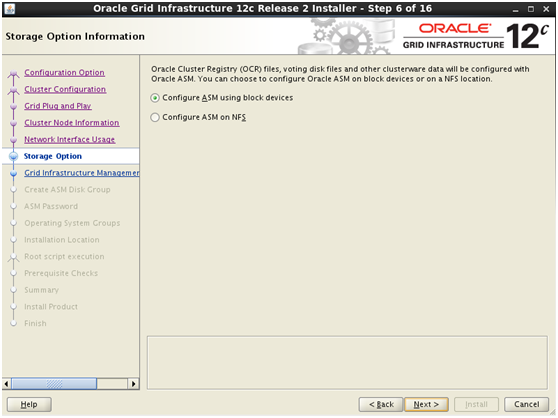This screenshot has height=418, width=558.
Task: Click the Back button
Action: tap(381, 404)
